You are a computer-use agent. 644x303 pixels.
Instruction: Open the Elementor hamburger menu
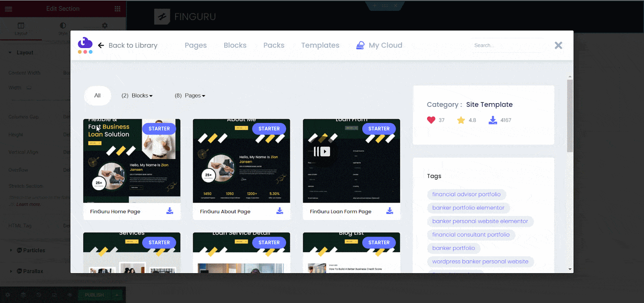8,9
